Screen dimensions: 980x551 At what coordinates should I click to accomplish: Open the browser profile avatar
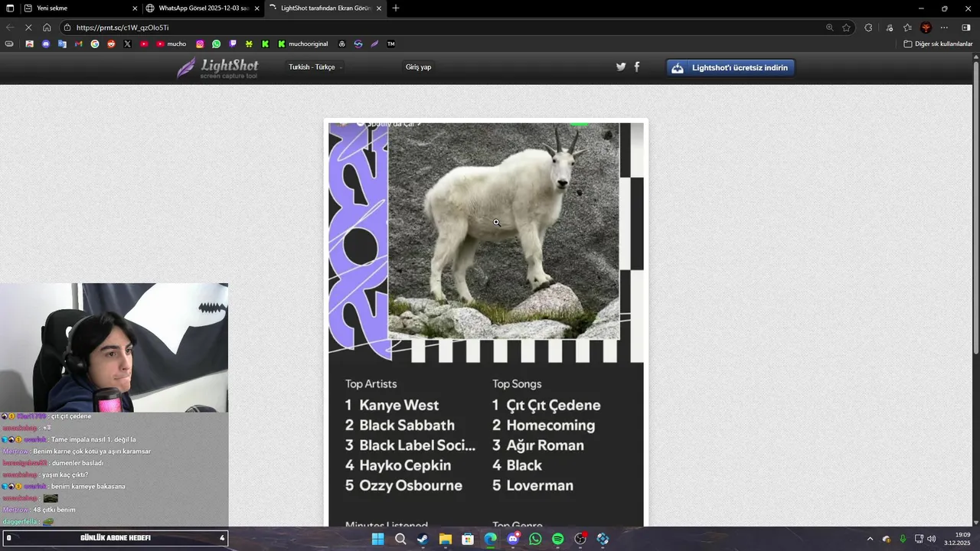[926, 28]
